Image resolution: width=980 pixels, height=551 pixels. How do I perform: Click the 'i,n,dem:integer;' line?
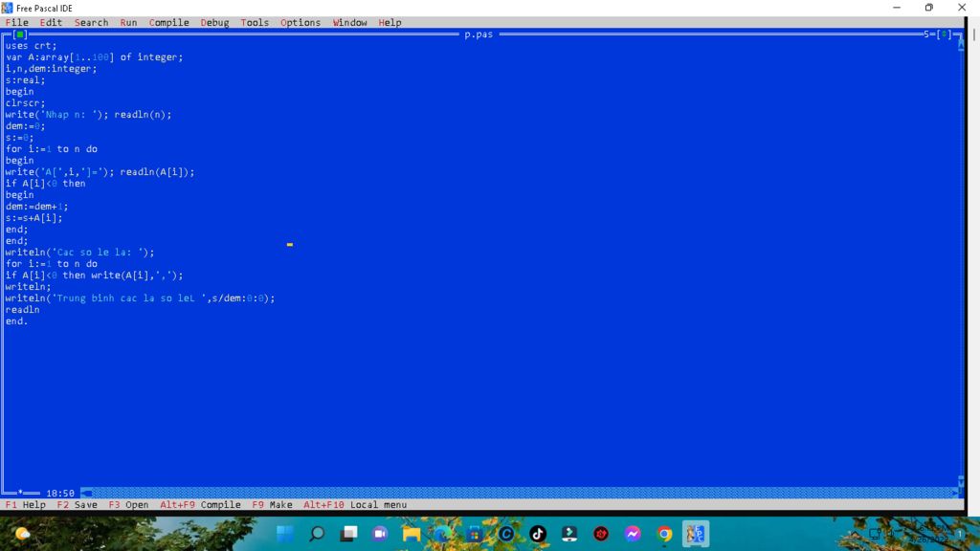(x=52, y=69)
